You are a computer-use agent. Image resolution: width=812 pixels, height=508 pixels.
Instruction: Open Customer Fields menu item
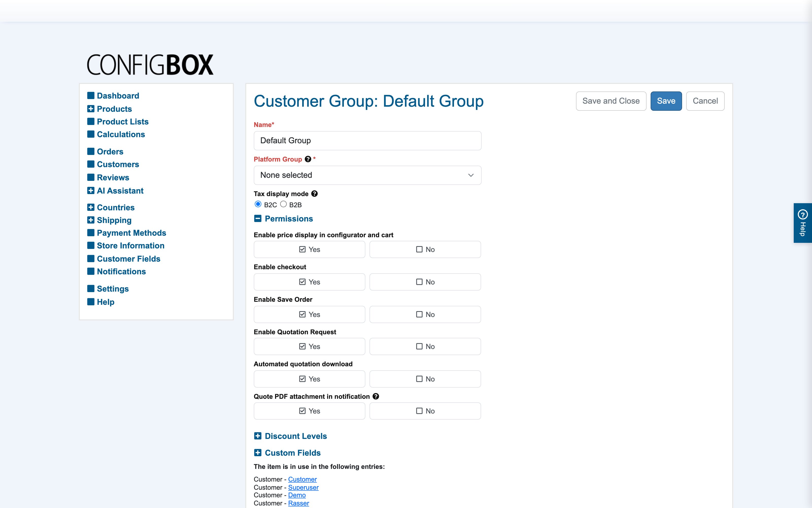point(128,259)
